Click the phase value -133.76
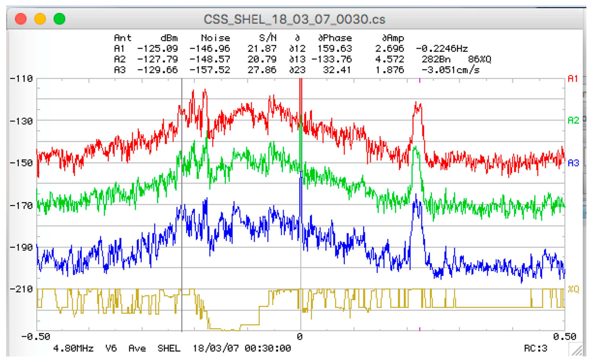The image size is (591, 364). click(x=332, y=59)
